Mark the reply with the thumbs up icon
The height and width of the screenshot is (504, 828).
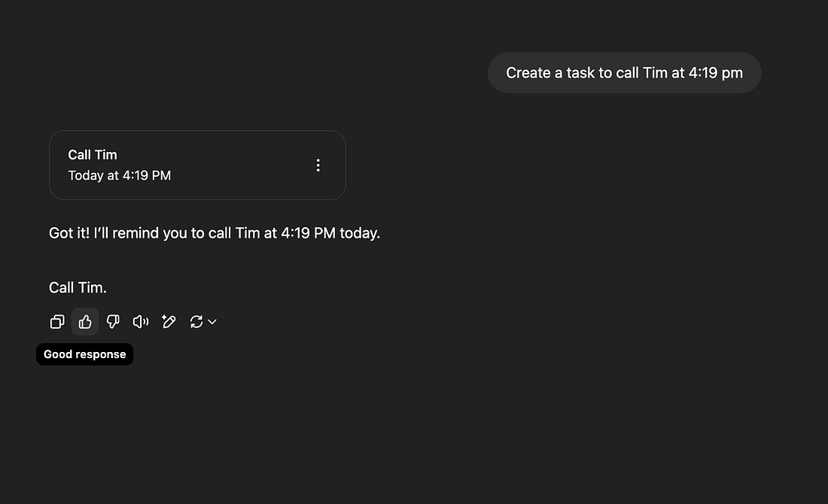tap(85, 322)
